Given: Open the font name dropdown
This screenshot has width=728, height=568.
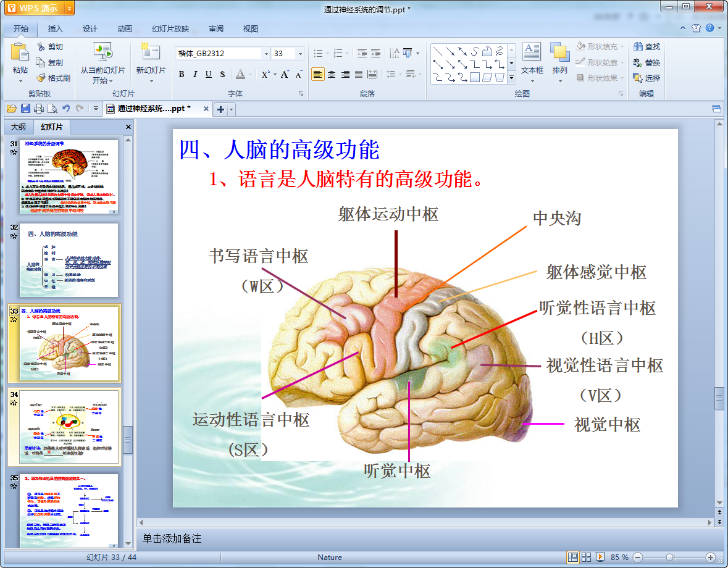Looking at the screenshot, I should click(266, 54).
